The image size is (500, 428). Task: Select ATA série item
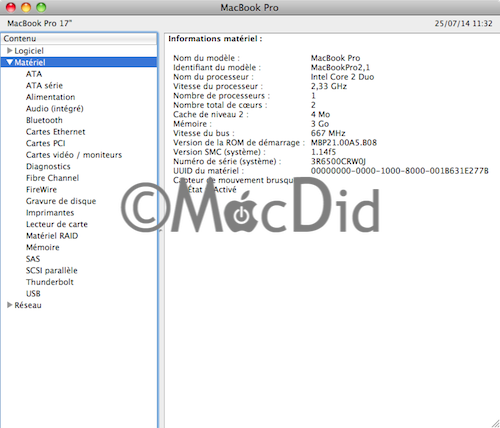tap(44, 86)
